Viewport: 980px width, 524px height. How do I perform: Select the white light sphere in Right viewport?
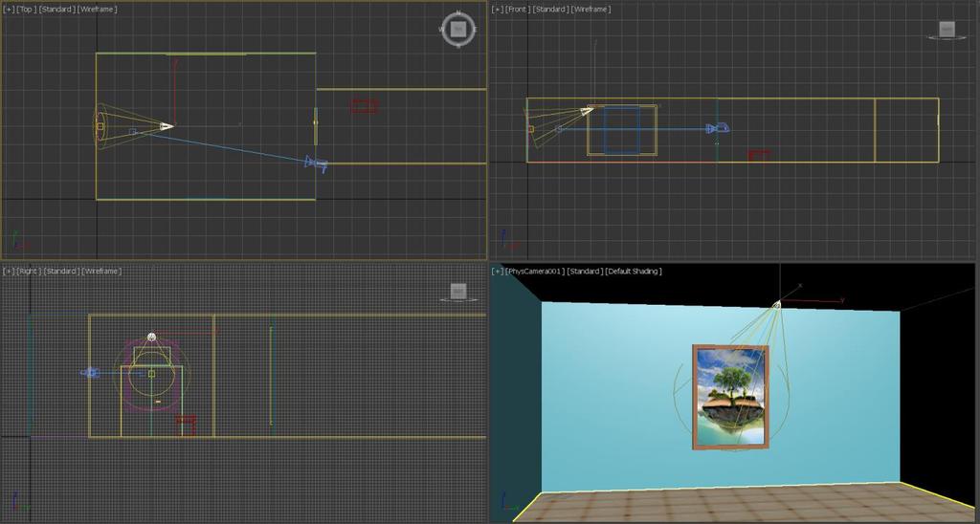151,338
